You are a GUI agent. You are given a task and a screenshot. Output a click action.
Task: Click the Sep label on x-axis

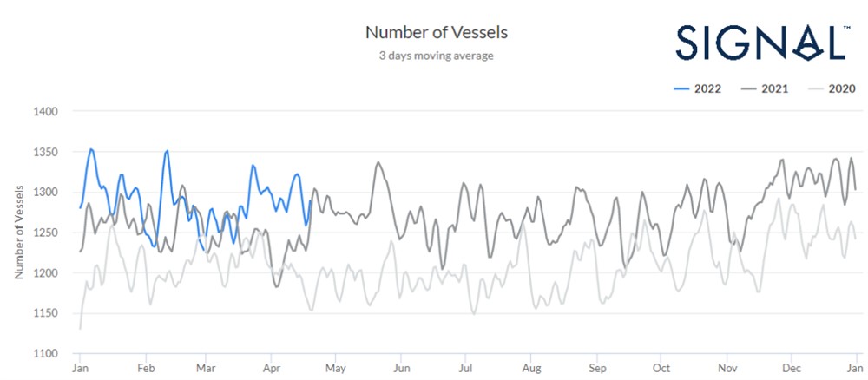[596, 369]
